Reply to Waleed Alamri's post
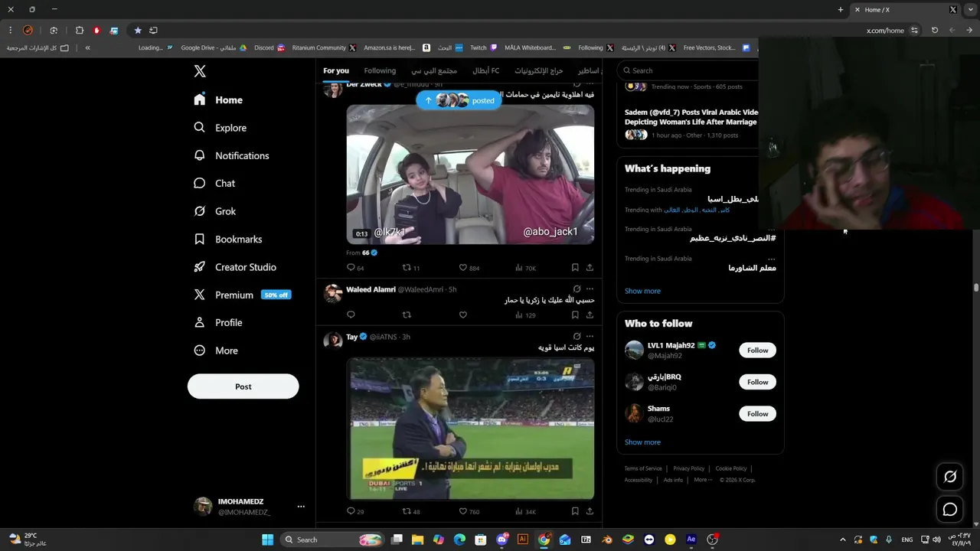The image size is (980, 551). coord(351,315)
